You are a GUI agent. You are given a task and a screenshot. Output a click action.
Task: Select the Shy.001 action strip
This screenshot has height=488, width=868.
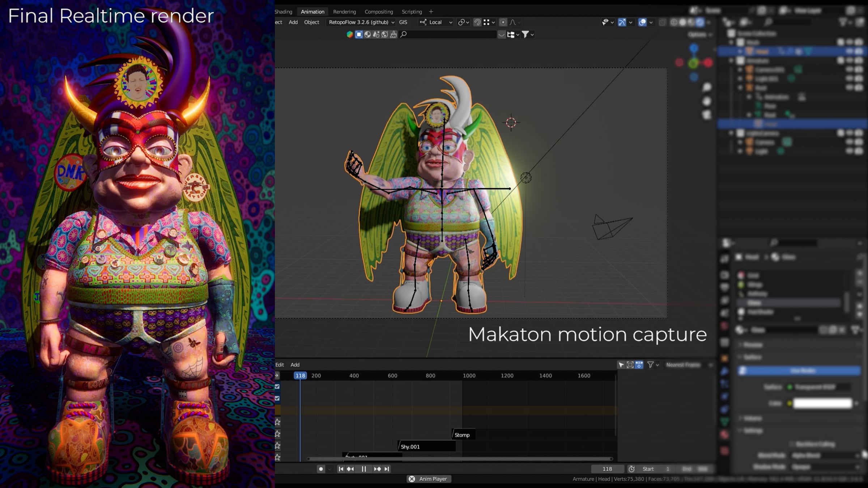[426, 447]
